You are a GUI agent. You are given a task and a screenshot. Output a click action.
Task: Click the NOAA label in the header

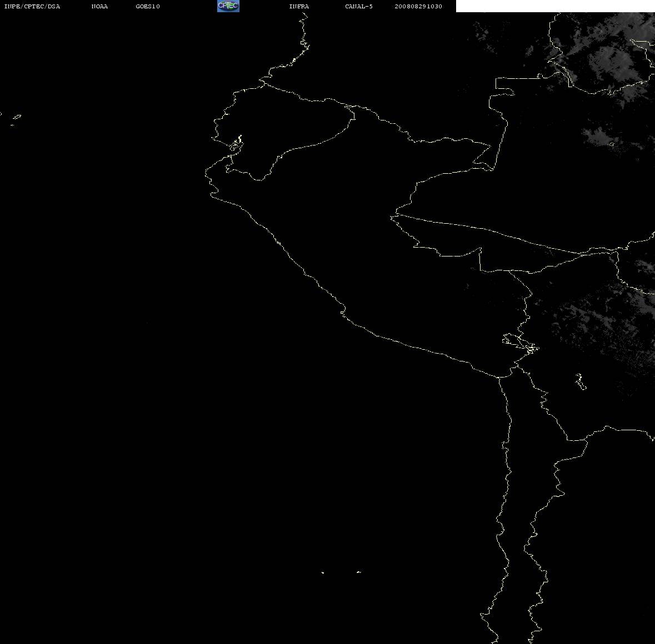[x=99, y=6]
